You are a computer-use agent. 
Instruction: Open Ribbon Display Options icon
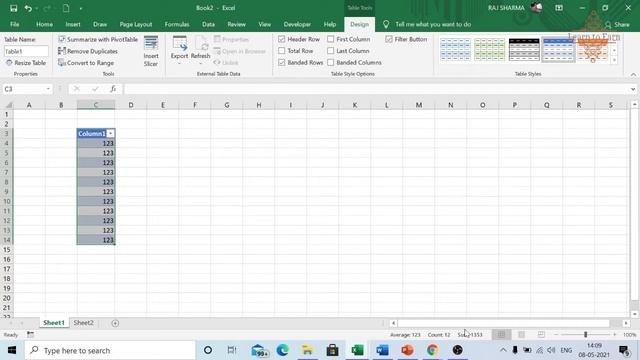[x=559, y=8]
